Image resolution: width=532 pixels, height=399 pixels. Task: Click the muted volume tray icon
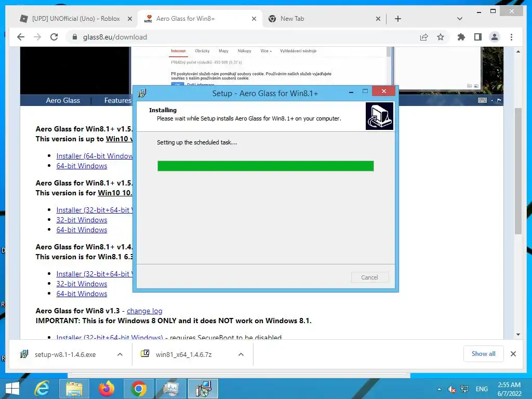pyautogui.click(x=451, y=389)
